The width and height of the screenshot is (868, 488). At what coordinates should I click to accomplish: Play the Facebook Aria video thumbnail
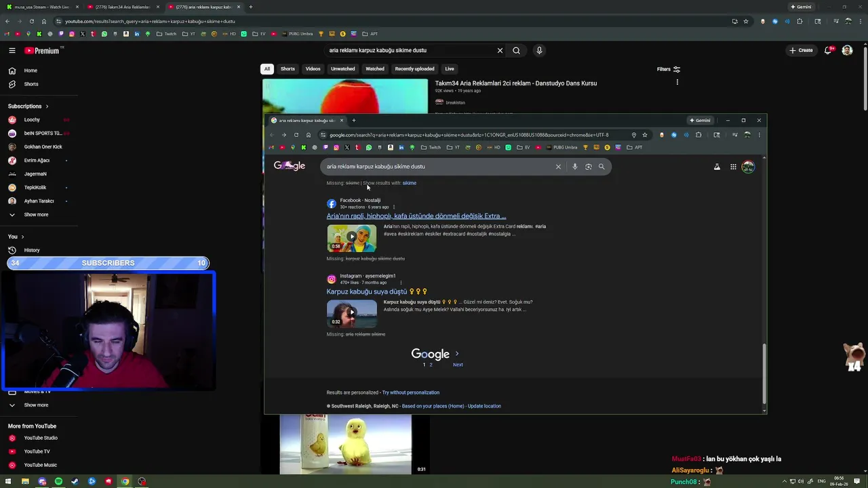click(352, 238)
